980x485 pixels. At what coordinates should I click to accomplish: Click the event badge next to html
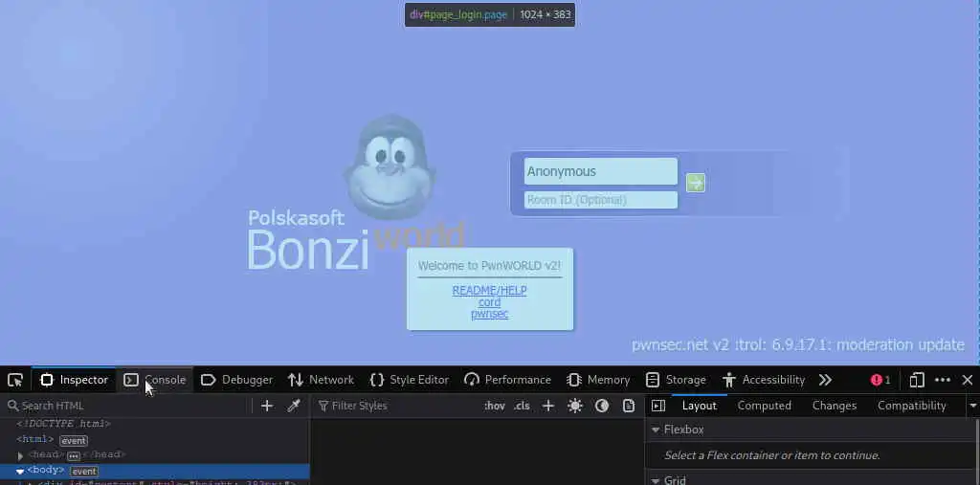tap(74, 441)
